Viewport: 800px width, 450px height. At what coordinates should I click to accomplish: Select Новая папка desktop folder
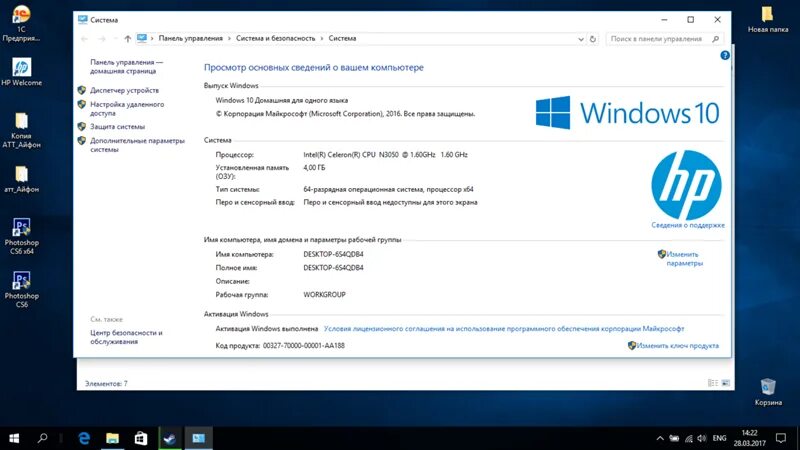(x=768, y=19)
